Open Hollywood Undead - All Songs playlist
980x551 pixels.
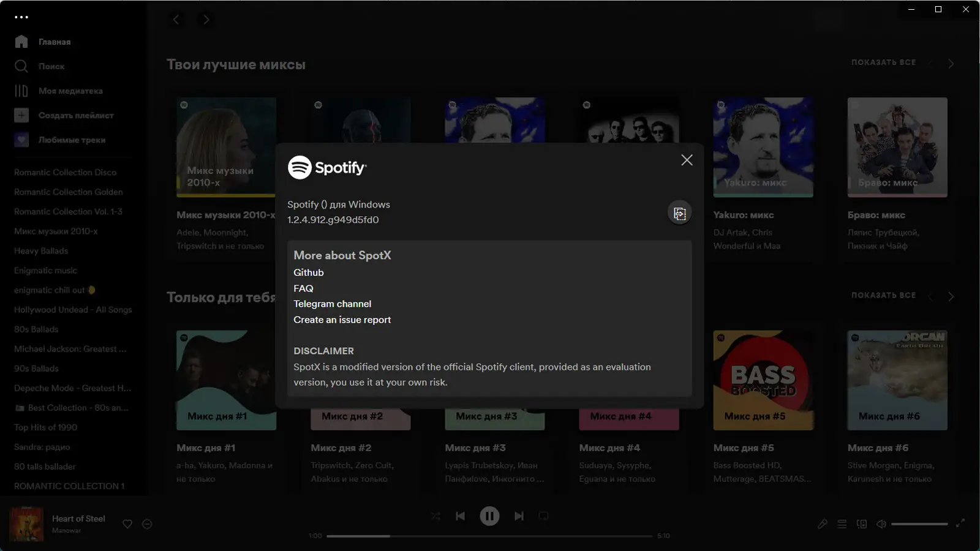click(x=73, y=310)
